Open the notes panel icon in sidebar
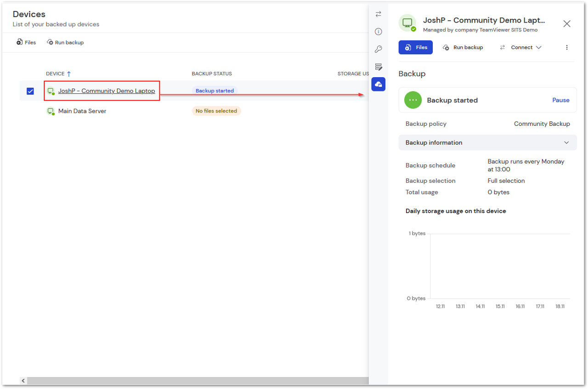The image size is (588, 389). click(x=378, y=67)
